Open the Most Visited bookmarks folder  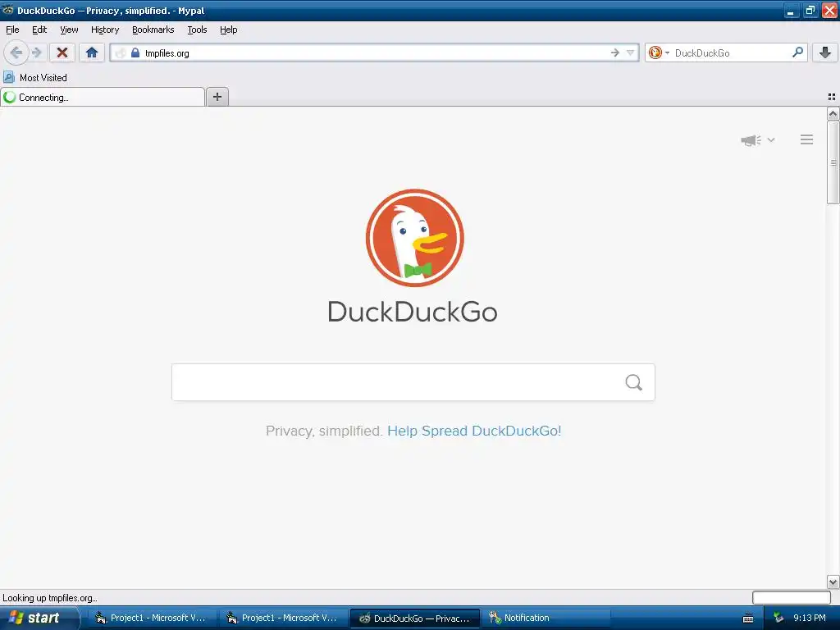[x=36, y=78]
